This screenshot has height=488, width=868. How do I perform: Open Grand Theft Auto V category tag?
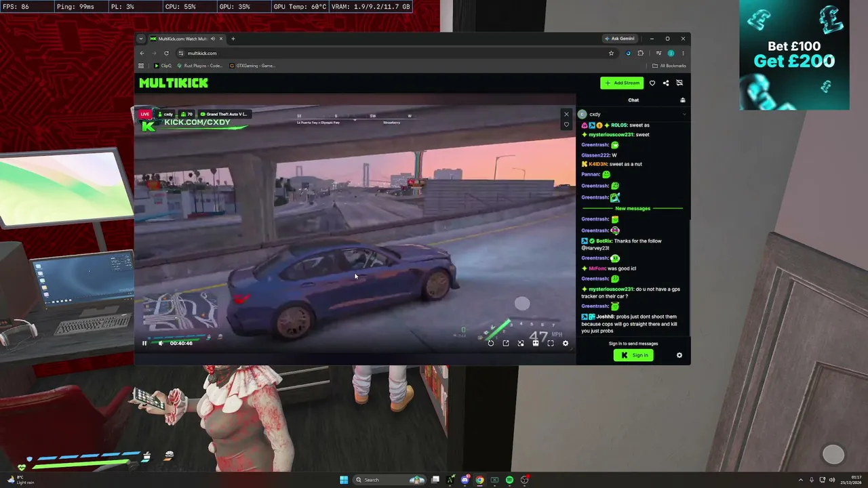pos(224,114)
